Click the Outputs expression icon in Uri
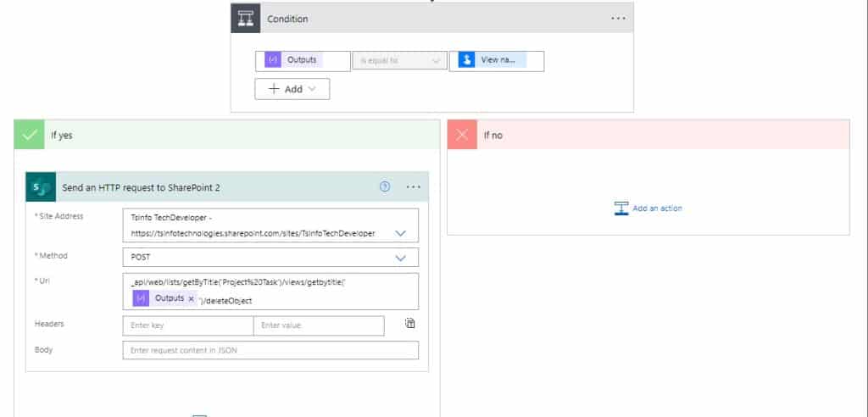This screenshot has height=417, width=868. [x=142, y=298]
